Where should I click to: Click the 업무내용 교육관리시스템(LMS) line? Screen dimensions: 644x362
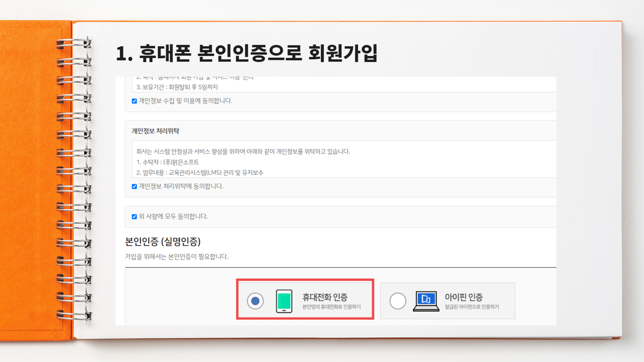pos(200,173)
